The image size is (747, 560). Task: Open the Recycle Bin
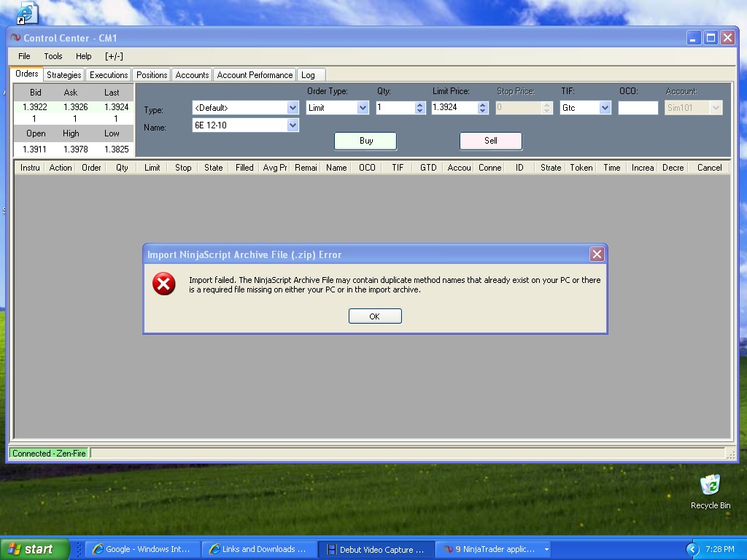pos(711,492)
